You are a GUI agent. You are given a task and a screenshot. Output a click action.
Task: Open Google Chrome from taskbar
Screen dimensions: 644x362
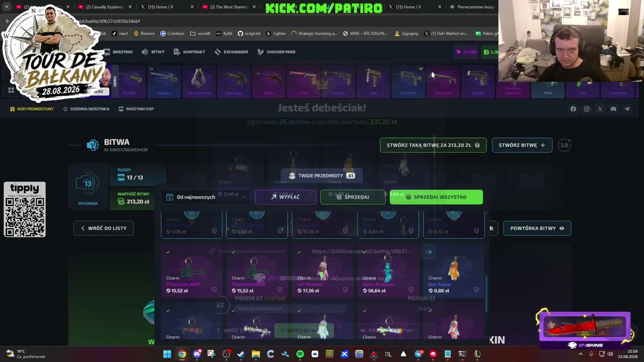click(182, 354)
